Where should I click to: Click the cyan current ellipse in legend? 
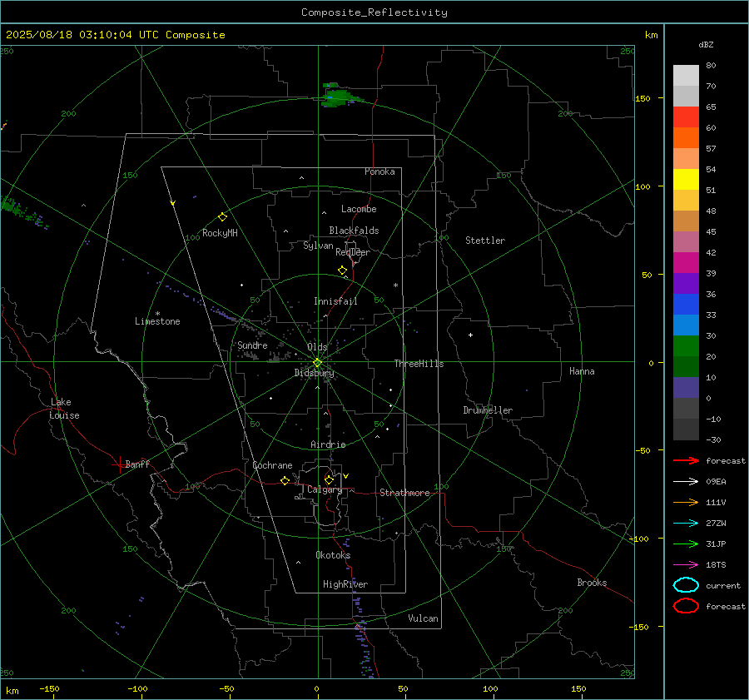coord(686,585)
